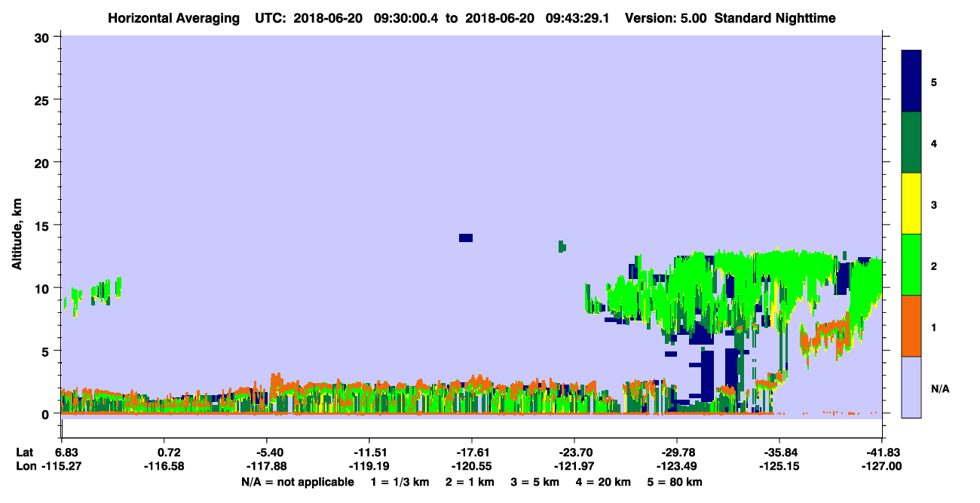This screenshot has height=503, width=980.
Task: Click the orange colorbar segment labeled 1
Action: tap(911, 326)
